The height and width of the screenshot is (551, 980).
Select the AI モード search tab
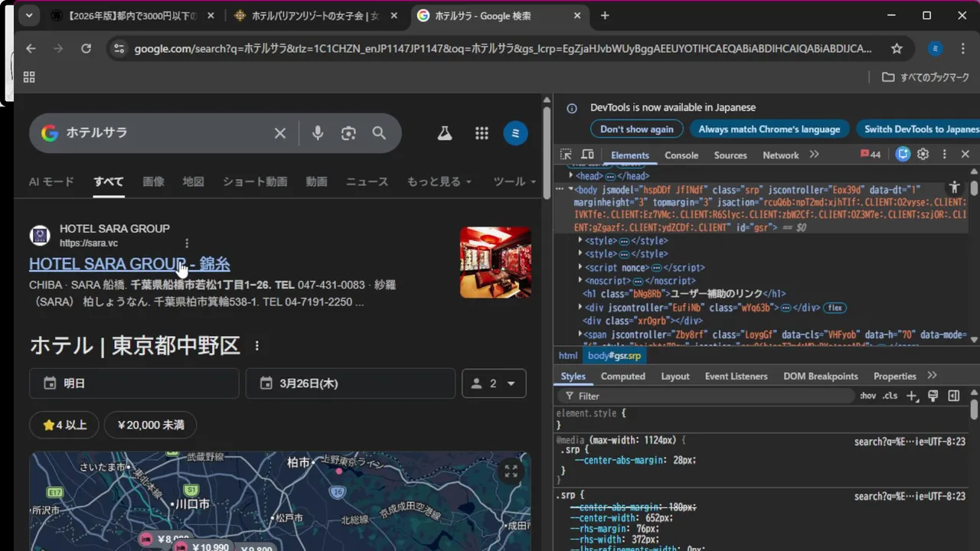51,181
